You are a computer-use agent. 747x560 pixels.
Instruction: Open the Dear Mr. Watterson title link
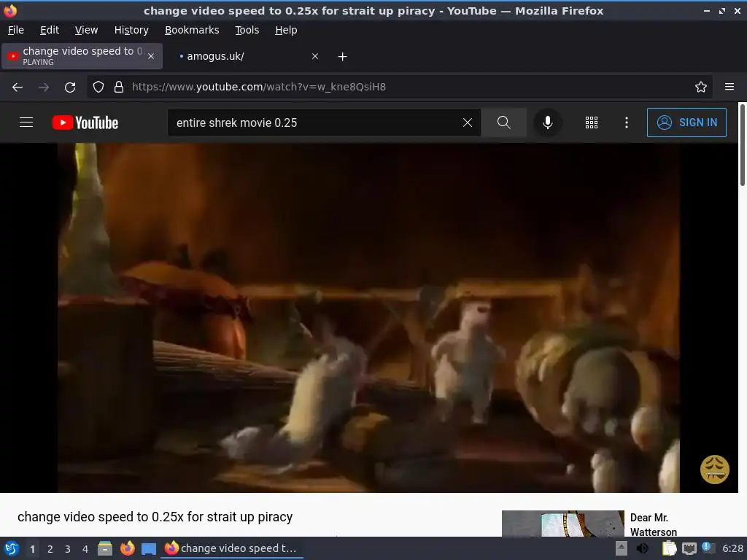click(x=653, y=525)
